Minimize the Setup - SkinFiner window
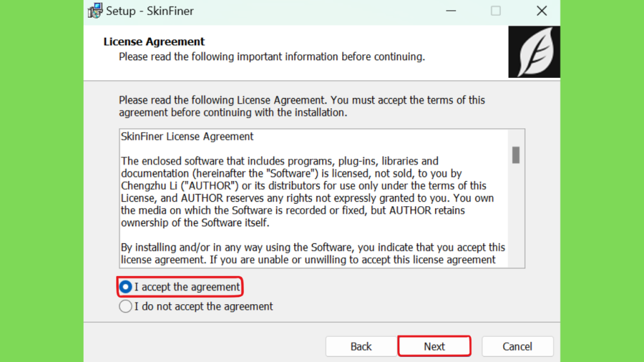The image size is (644, 362). point(451,11)
